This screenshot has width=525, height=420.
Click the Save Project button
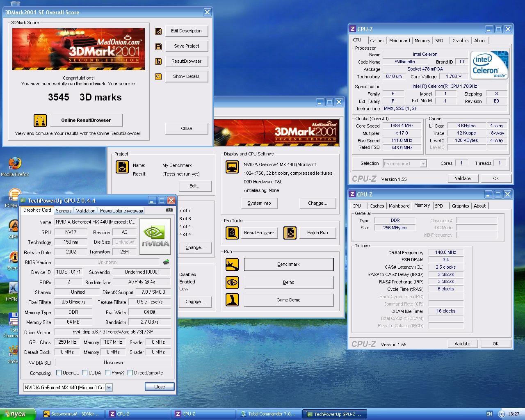186,46
